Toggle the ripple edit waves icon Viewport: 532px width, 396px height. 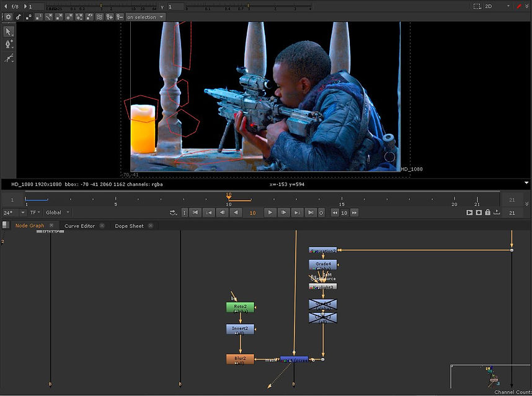tap(99, 17)
